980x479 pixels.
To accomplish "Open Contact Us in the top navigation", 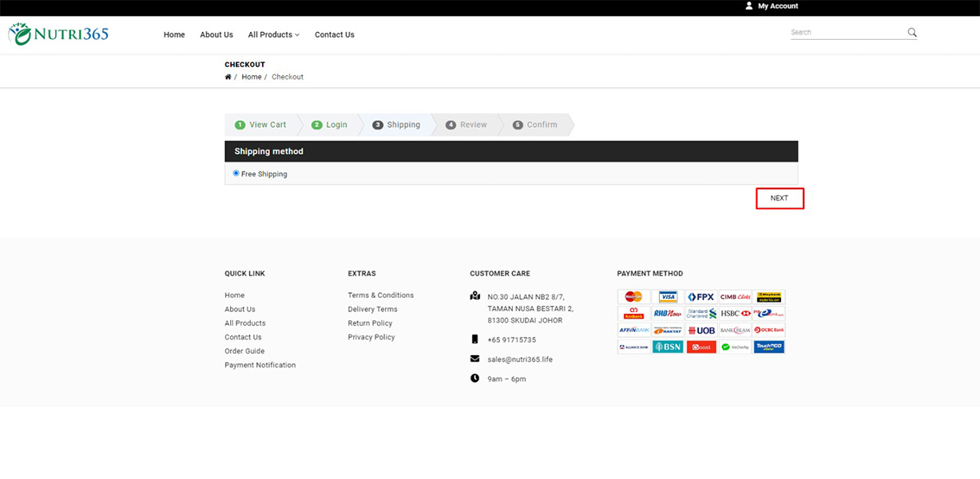I will (x=334, y=35).
